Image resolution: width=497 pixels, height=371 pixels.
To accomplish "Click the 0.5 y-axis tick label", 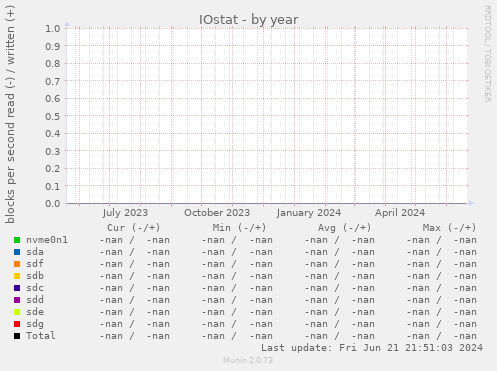I will pos(53,116).
